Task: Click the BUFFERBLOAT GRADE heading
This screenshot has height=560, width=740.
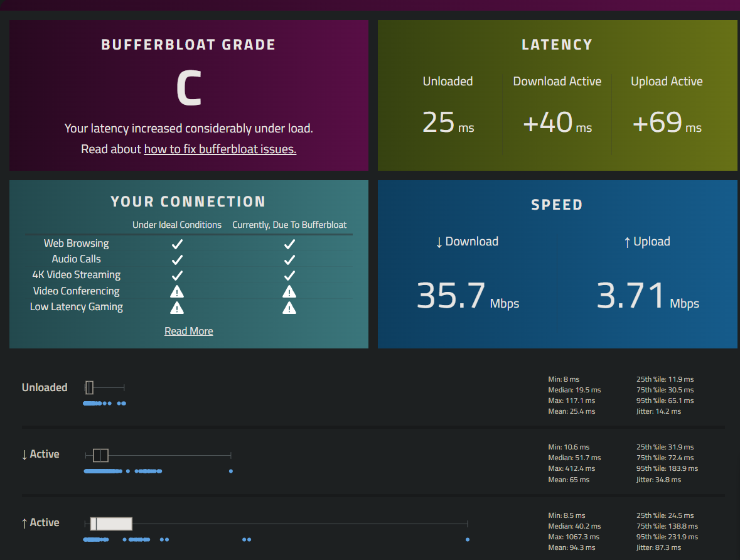Action: (188, 45)
